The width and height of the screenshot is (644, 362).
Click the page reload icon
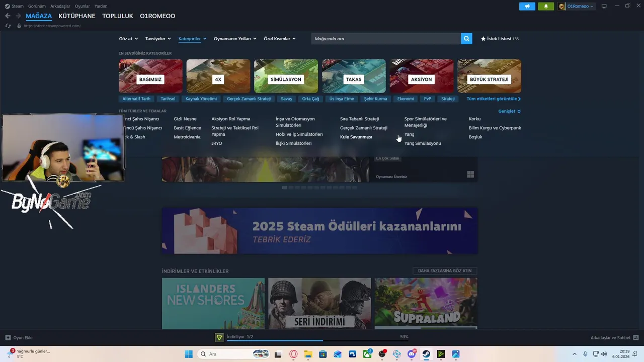point(8,26)
